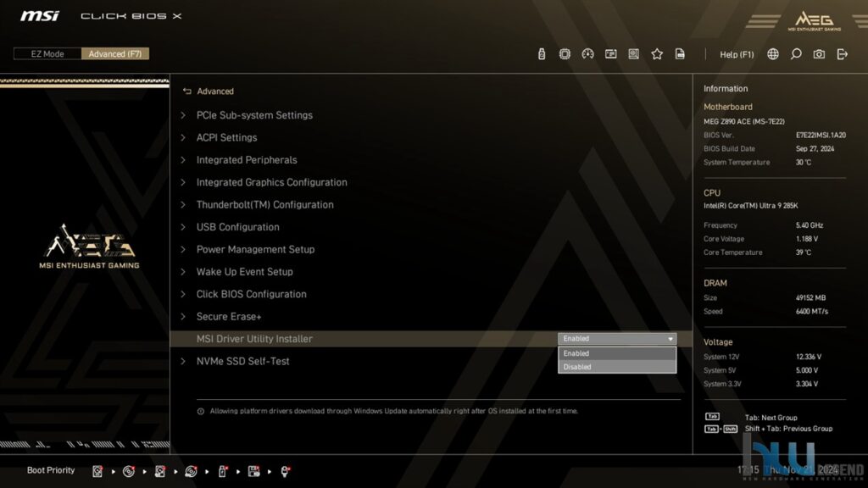The height and width of the screenshot is (488, 868).
Task: Open the NVMe SSD Self-Test entry
Action: pyautogui.click(x=243, y=361)
